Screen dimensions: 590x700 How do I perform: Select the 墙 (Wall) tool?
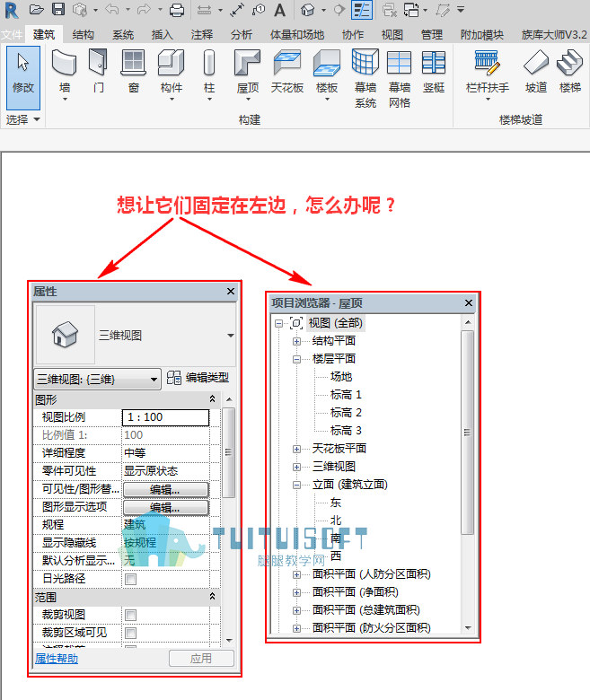point(65,74)
